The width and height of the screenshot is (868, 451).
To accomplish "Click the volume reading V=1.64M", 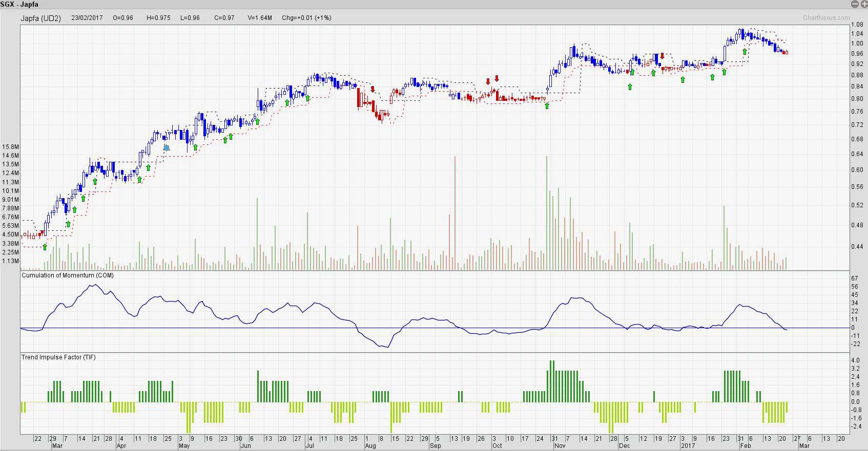I will click(x=260, y=17).
